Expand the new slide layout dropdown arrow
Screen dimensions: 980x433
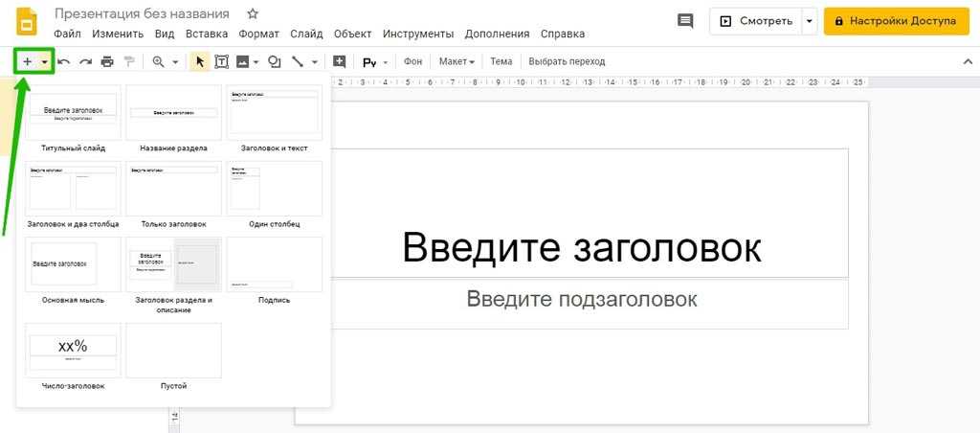(44, 61)
